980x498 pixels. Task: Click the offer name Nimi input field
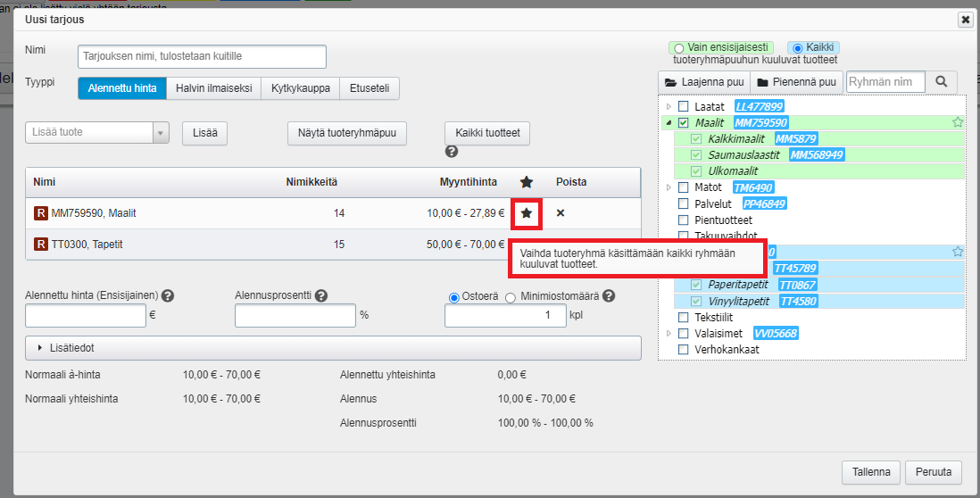tap(202, 56)
